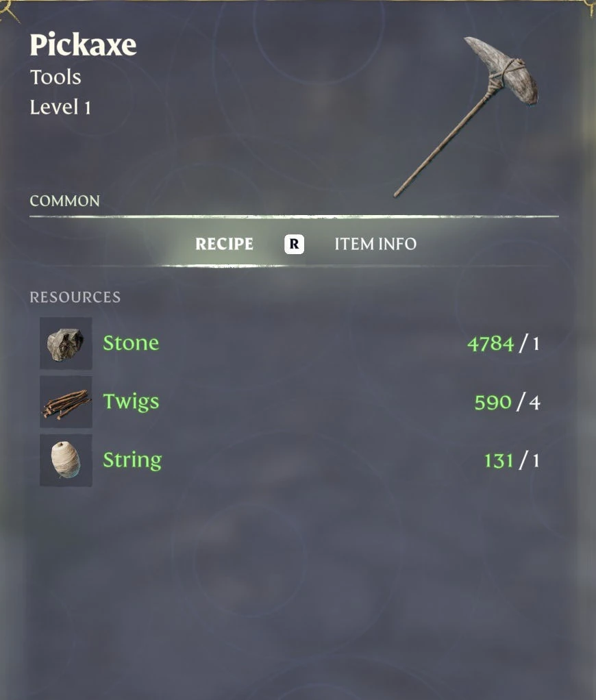
Task: Click the Stone quantity 4784 / 1
Action: [x=504, y=344]
